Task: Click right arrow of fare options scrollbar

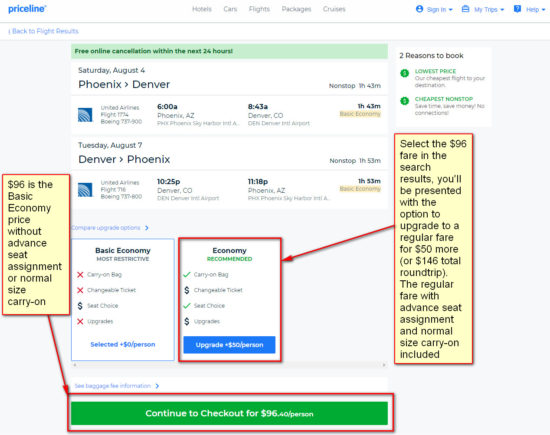Action: click(384, 365)
